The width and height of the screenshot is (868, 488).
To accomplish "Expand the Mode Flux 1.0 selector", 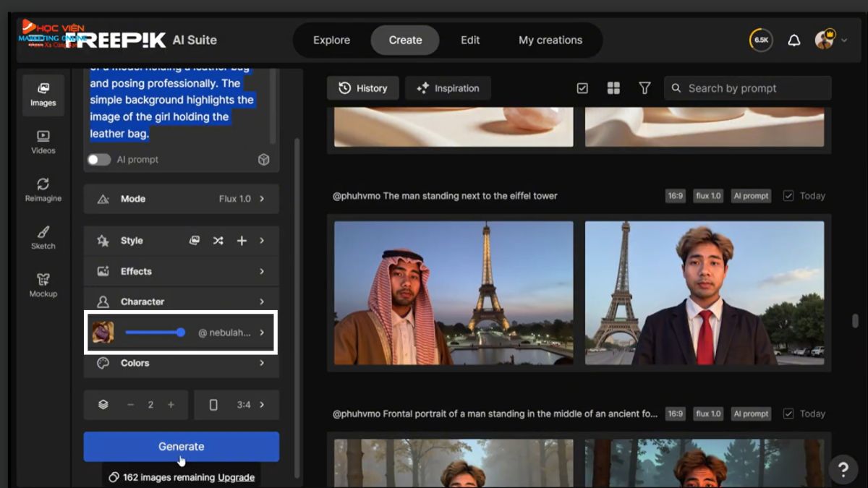I will [181, 199].
